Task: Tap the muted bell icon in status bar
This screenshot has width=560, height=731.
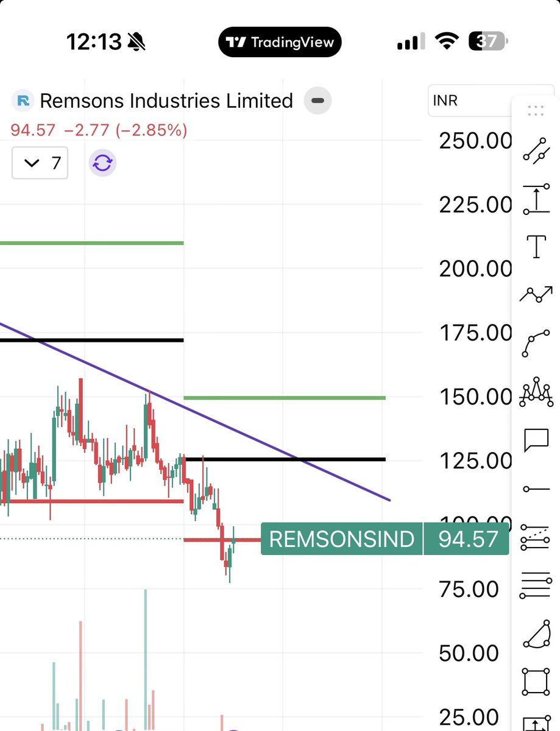Action: click(x=138, y=42)
